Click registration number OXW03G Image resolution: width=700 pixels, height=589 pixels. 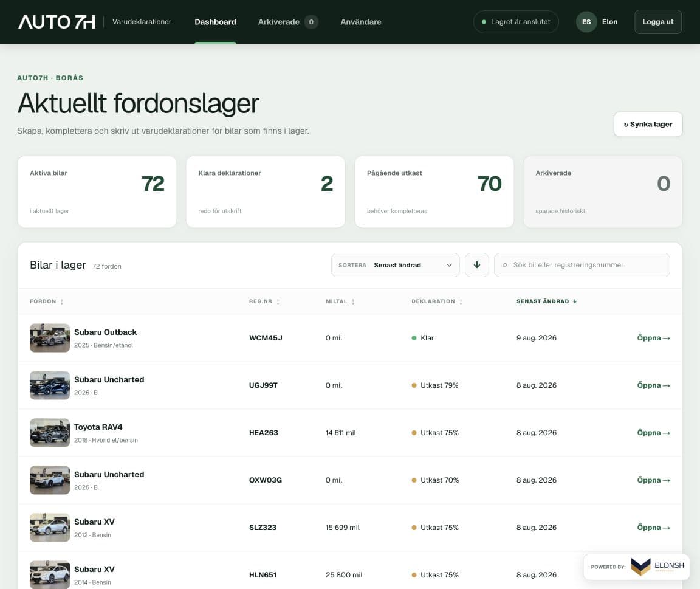point(265,480)
